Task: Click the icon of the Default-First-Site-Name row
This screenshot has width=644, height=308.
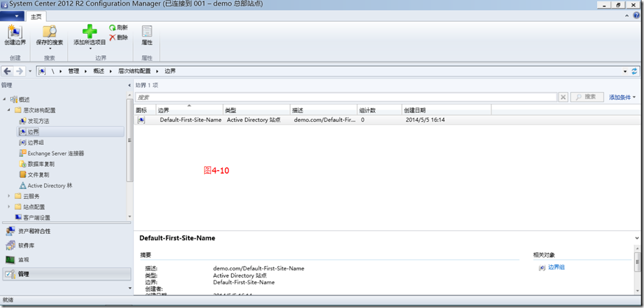Action: tap(141, 120)
